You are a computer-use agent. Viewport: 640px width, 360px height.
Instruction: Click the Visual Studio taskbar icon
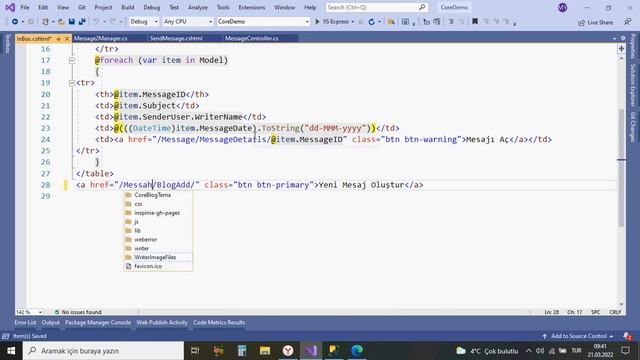(x=311, y=351)
